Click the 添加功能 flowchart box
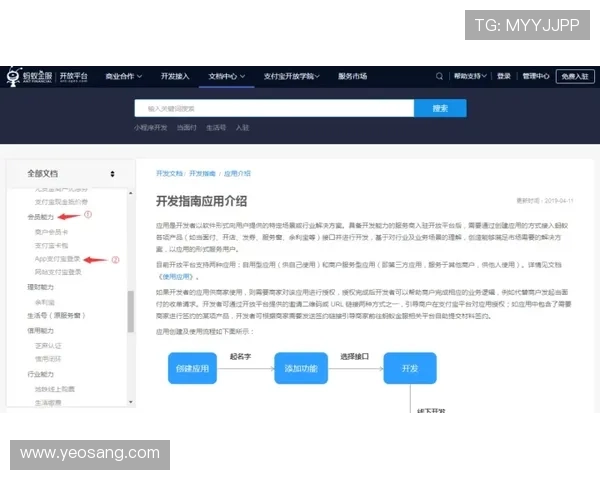 click(301, 368)
